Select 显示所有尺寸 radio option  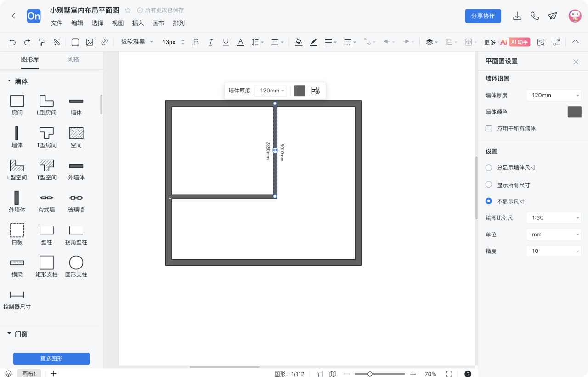tap(489, 184)
